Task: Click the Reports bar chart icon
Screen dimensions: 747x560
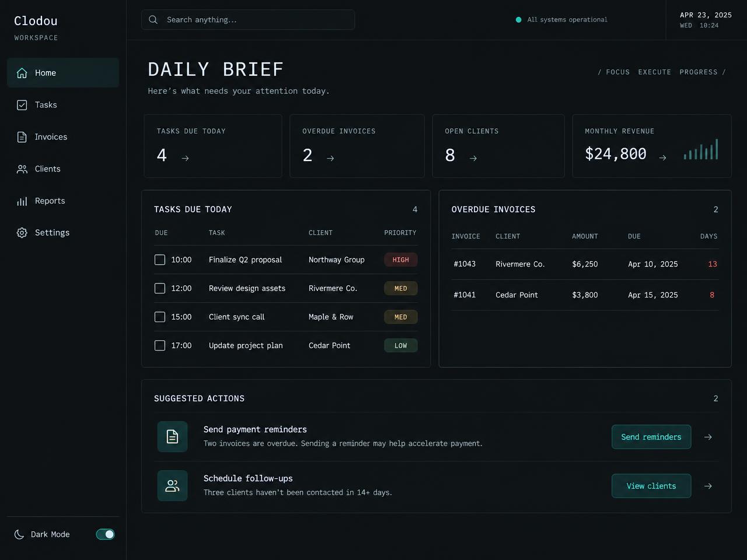Action: point(22,201)
